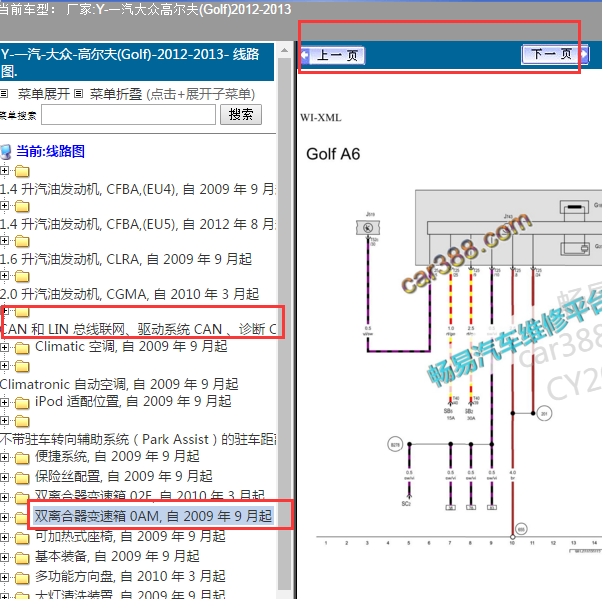Click folder icon beside 可加热式座椅
This screenshot has height=599, width=602.
tap(22, 538)
